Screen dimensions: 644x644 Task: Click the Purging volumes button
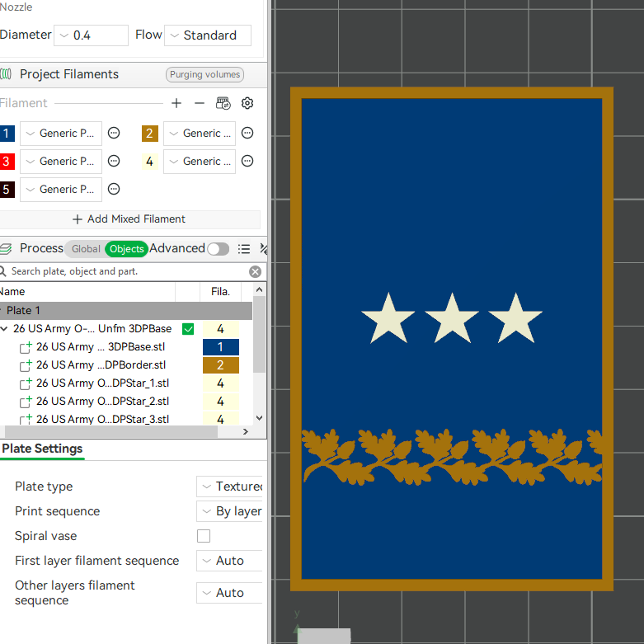coord(205,74)
